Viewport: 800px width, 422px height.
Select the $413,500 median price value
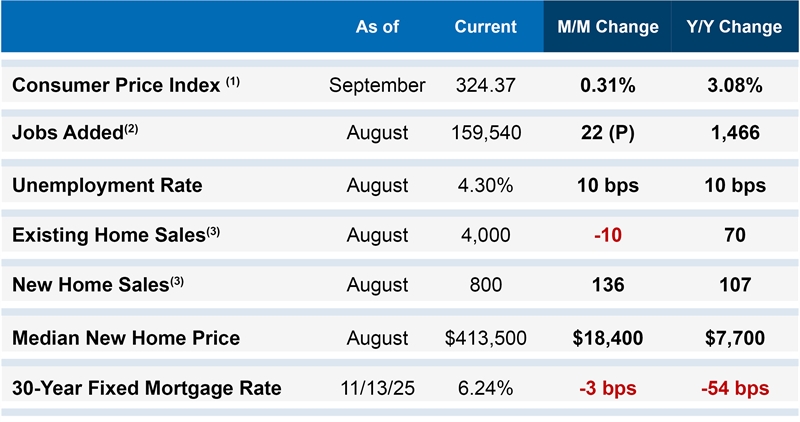(x=485, y=338)
